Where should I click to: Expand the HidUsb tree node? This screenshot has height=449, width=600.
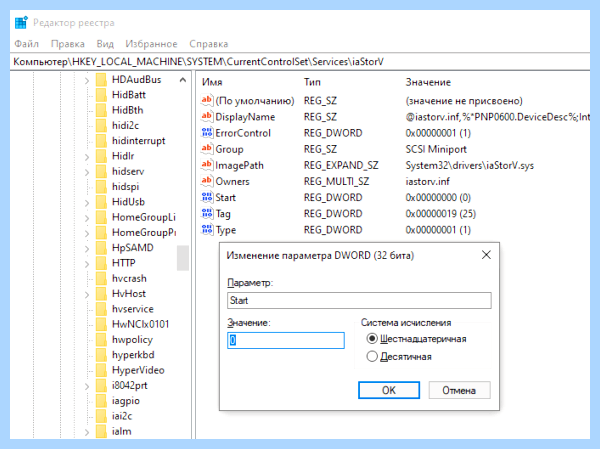click(87, 203)
